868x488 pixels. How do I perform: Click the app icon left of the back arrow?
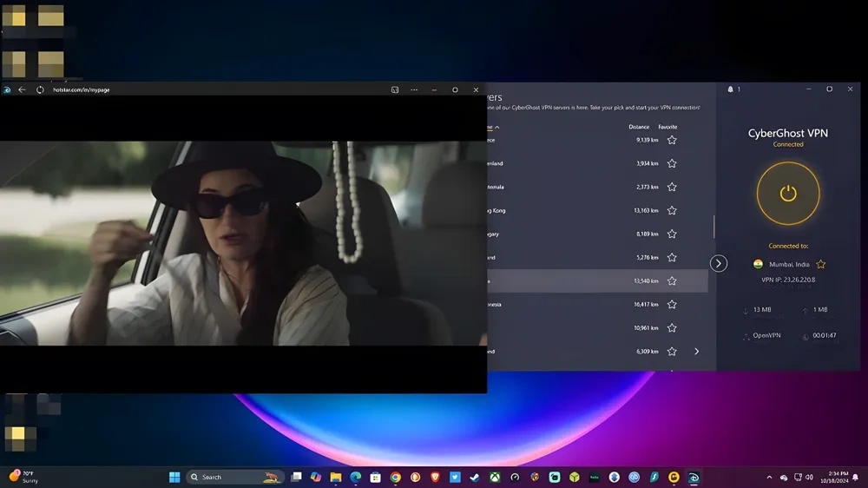7,89
